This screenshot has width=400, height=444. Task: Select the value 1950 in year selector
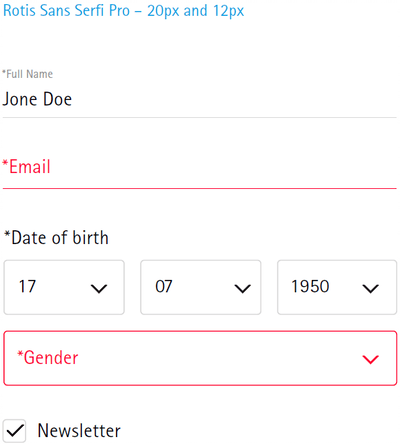pyautogui.click(x=310, y=287)
